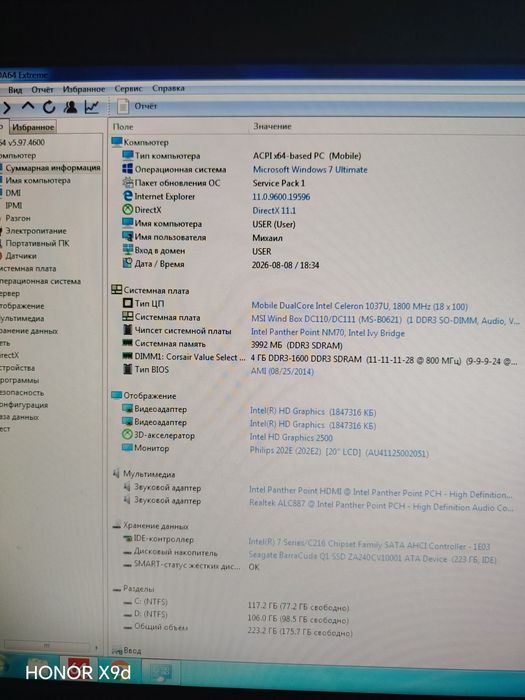Select DMI in the sidebar tree
The height and width of the screenshot is (700, 525).
pyautogui.click(x=13, y=193)
